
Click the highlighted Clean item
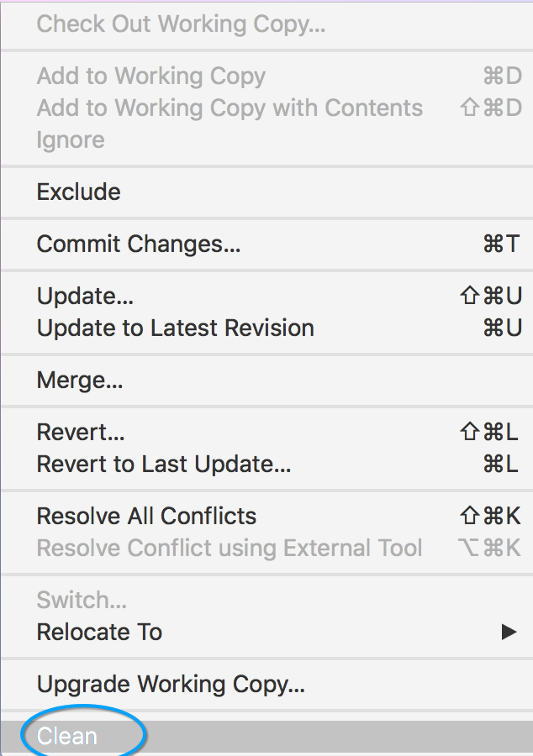coord(67,737)
